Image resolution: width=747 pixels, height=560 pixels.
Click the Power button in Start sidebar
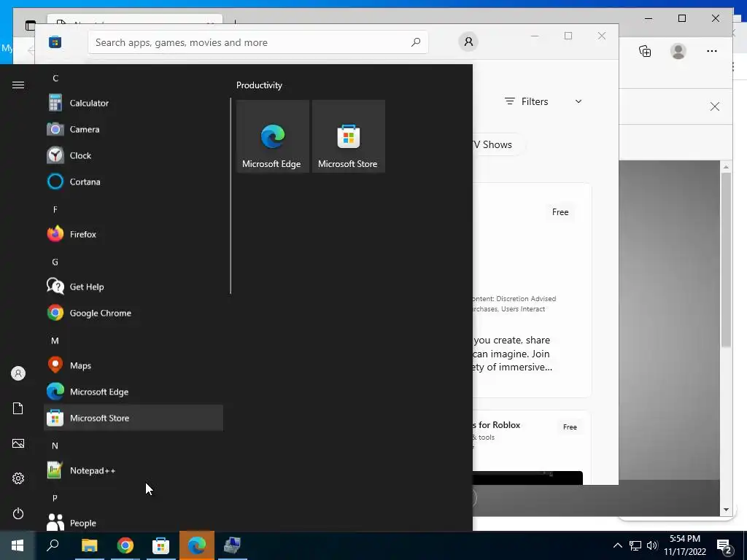[18, 513]
